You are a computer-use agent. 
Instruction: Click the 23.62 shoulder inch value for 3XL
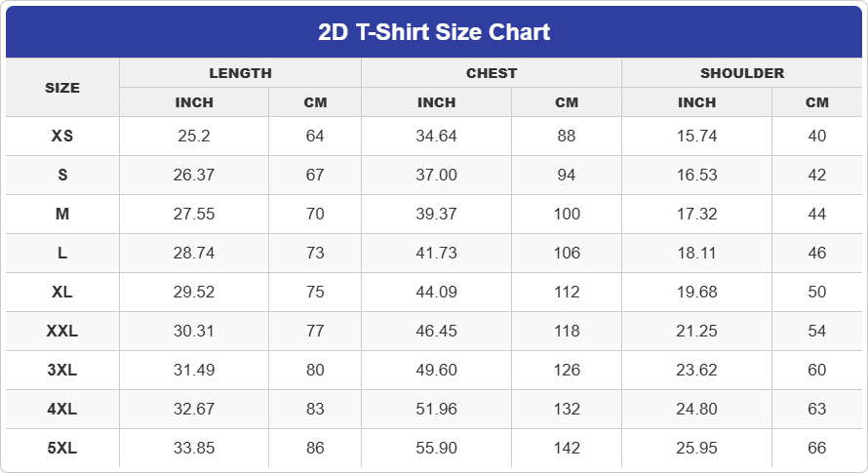tap(696, 371)
